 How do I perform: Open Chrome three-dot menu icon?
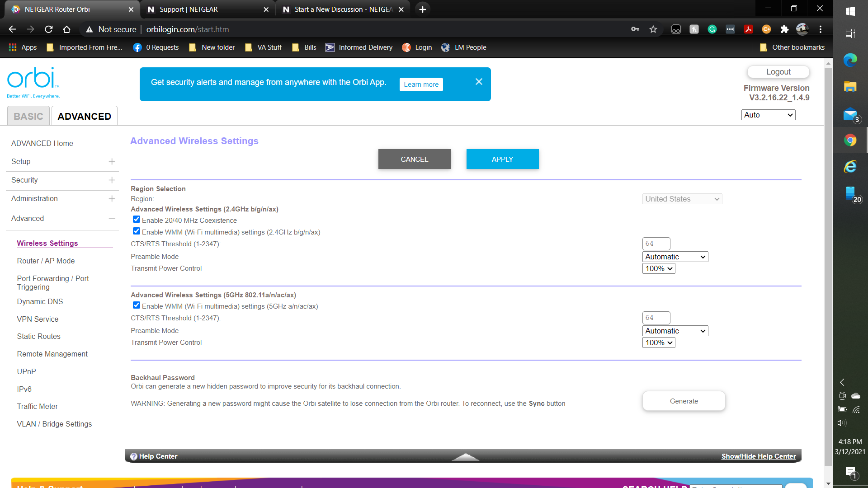click(x=821, y=29)
